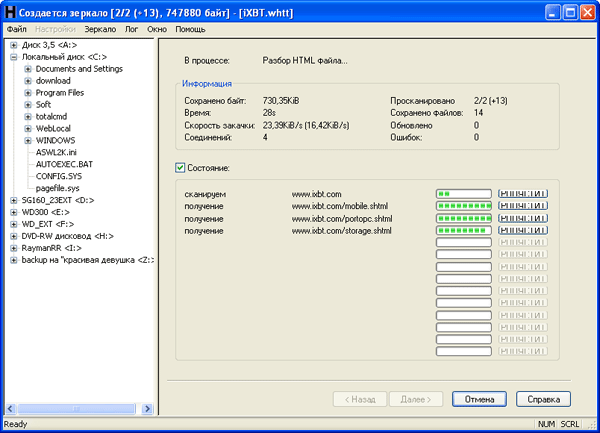Click the progress bar for storage.shtml

tap(464, 230)
